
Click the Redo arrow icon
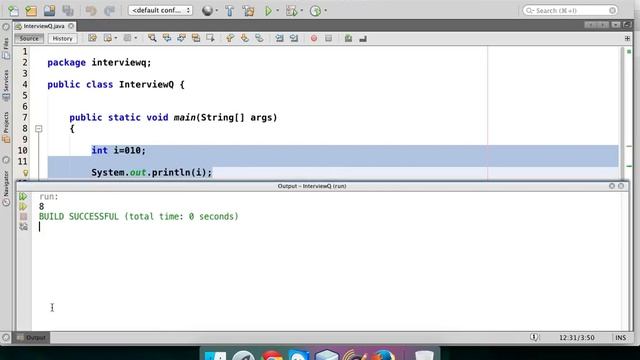click(109, 11)
